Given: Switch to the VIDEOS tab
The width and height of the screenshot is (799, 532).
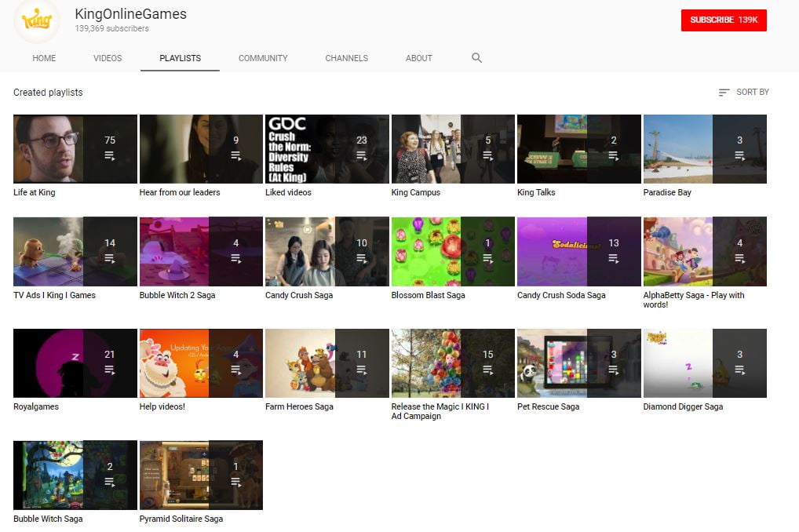Looking at the screenshot, I should [x=108, y=58].
